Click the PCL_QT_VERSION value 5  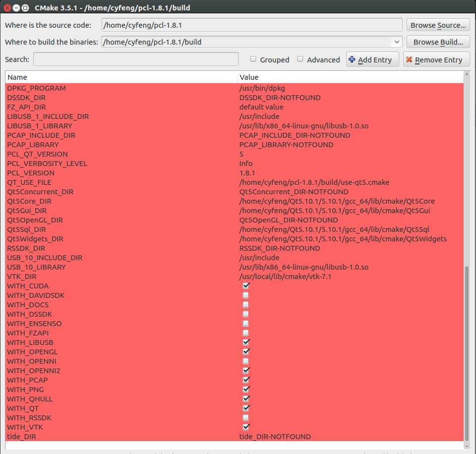(241, 154)
